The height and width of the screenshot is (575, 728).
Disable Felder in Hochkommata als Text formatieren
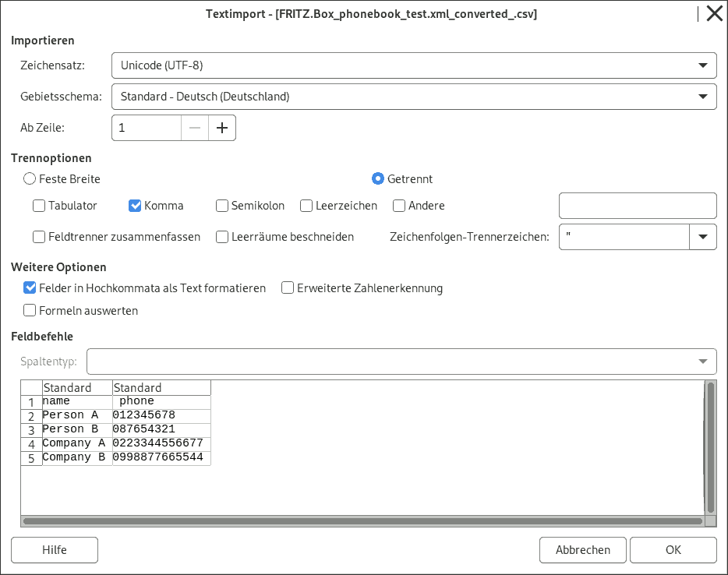pyautogui.click(x=30, y=287)
